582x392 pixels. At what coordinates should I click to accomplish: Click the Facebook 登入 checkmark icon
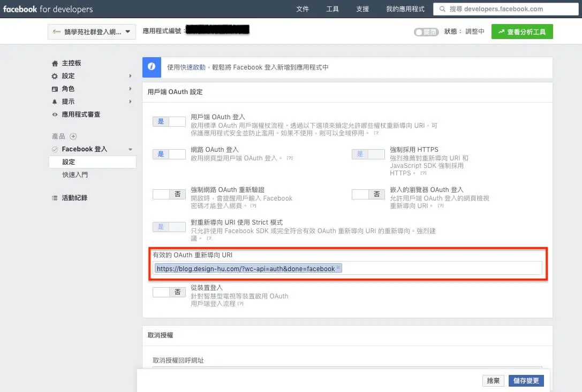(x=55, y=149)
